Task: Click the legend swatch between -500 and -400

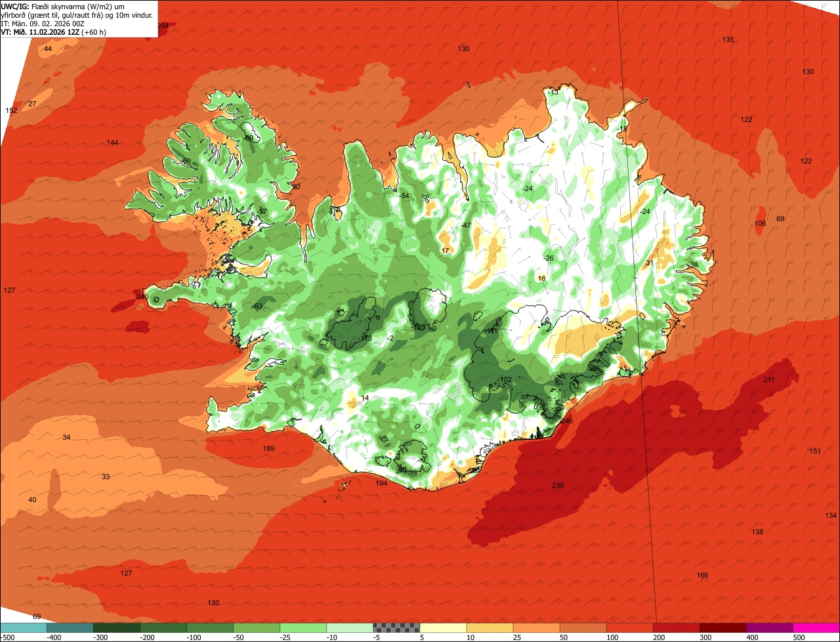Action: (23, 628)
